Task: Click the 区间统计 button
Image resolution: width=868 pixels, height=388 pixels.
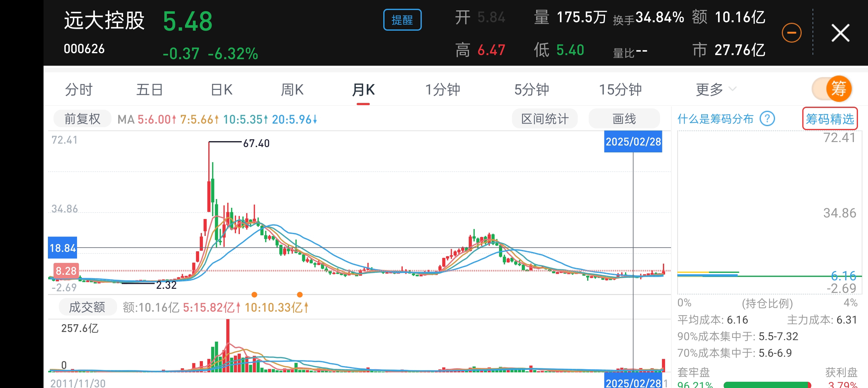Action: point(544,119)
